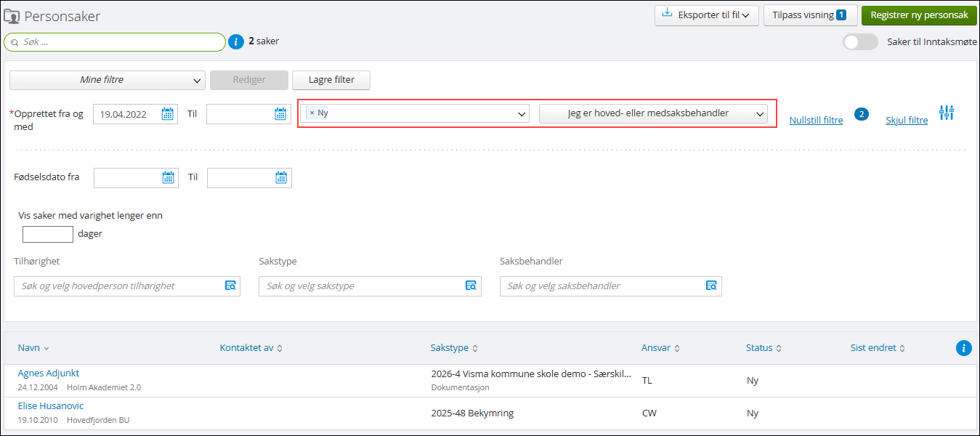Click search icon in Saksbehandler field
The width and height of the screenshot is (980, 436).
(x=711, y=286)
